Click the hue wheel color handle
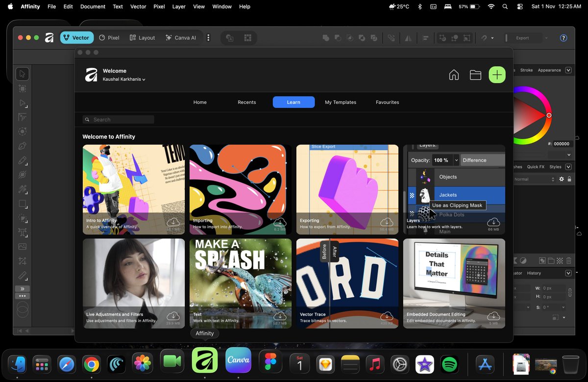The height and width of the screenshot is (382, 588). tap(549, 116)
